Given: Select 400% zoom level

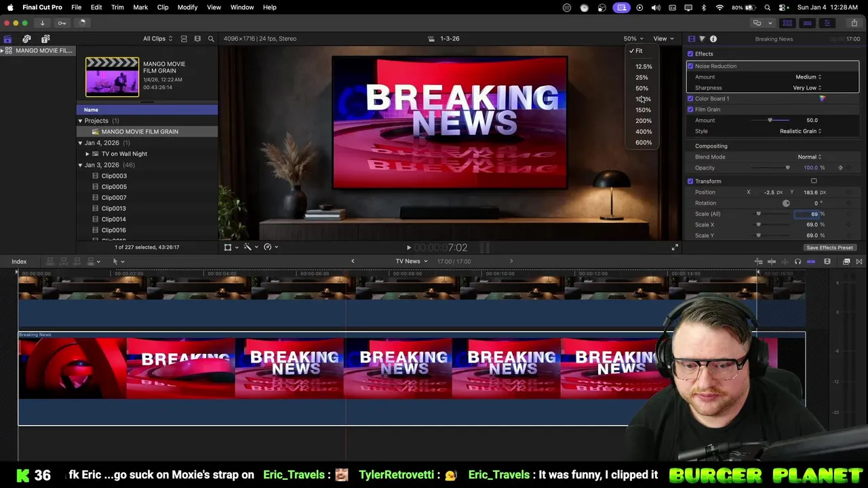Looking at the screenshot, I should point(644,131).
